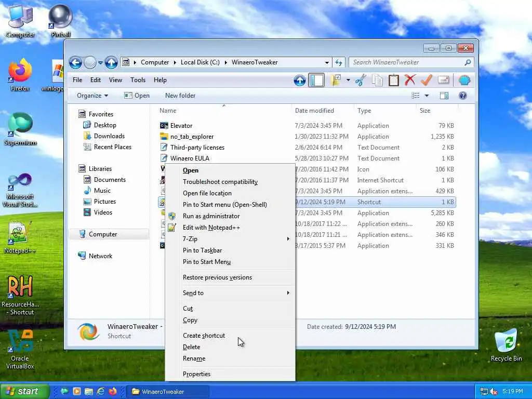532x399 pixels.
Task: Click the blue shell toolbar icon
Action: click(464, 81)
